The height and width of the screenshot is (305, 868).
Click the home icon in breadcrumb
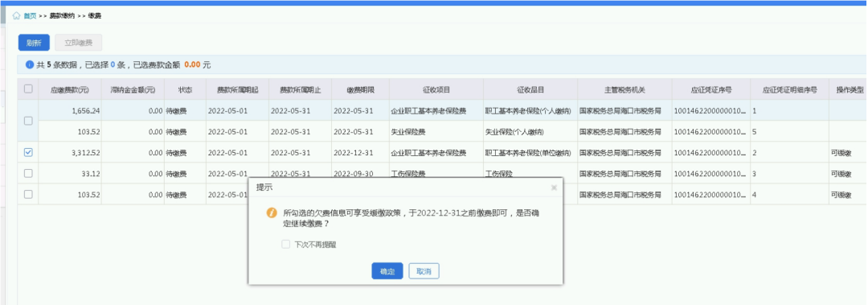(16, 16)
